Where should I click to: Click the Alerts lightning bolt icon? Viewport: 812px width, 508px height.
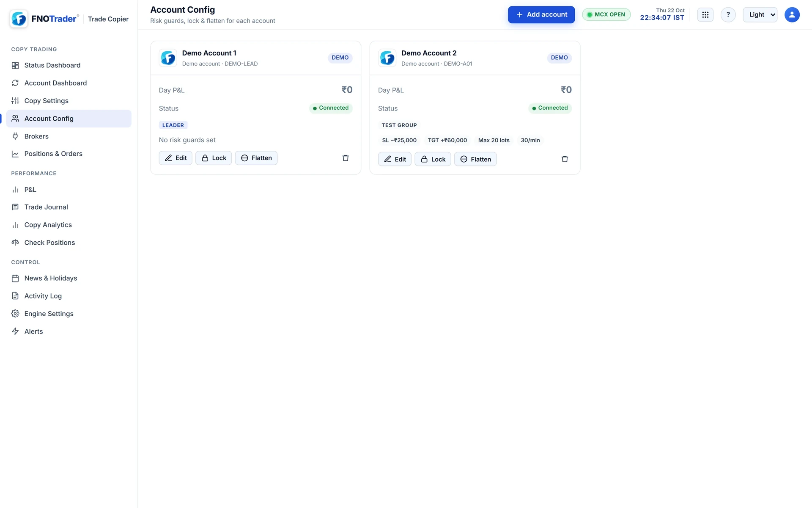click(x=15, y=331)
